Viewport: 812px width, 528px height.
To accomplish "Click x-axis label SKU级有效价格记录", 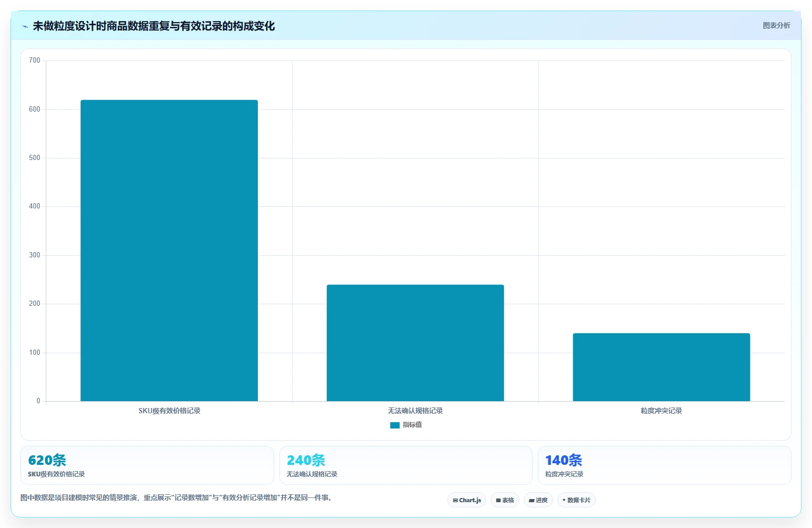I will click(169, 411).
